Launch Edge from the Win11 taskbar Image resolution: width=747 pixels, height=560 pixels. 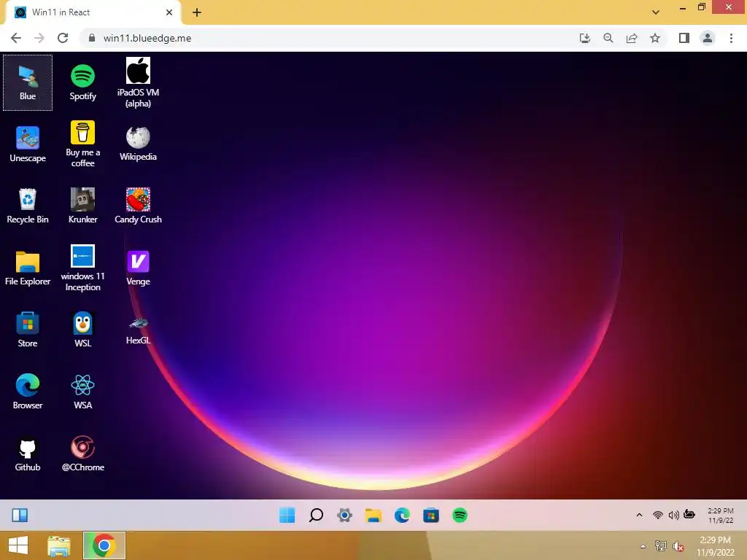coord(402,516)
